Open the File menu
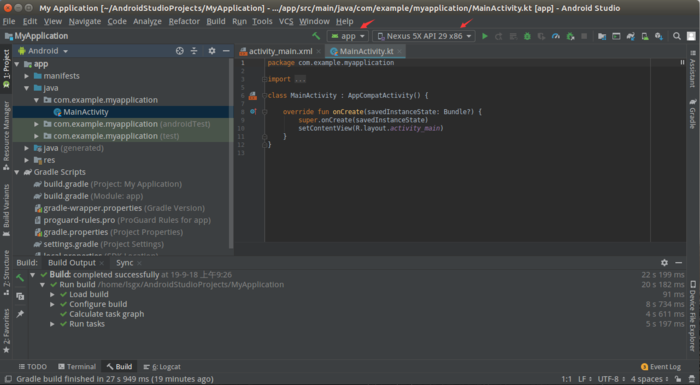Screen dimensions: 700x385 click(x=8, y=21)
